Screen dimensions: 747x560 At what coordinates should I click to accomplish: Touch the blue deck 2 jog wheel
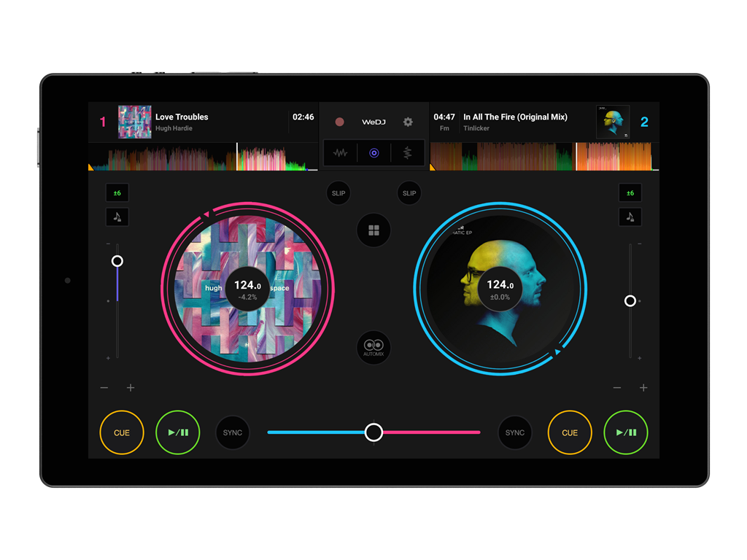pos(500,289)
